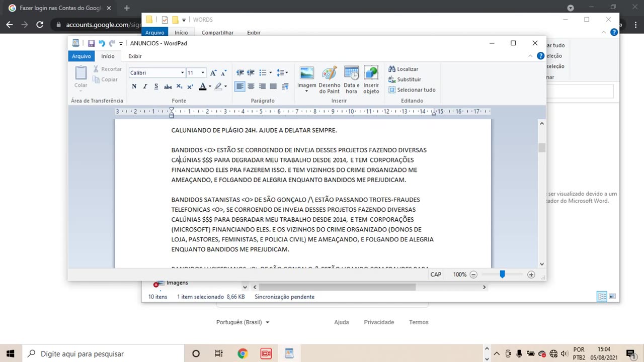Image resolution: width=644 pixels, height=362 pixels.
Task: Decrease font size with the shrink font icon
Action: [224, 73]
